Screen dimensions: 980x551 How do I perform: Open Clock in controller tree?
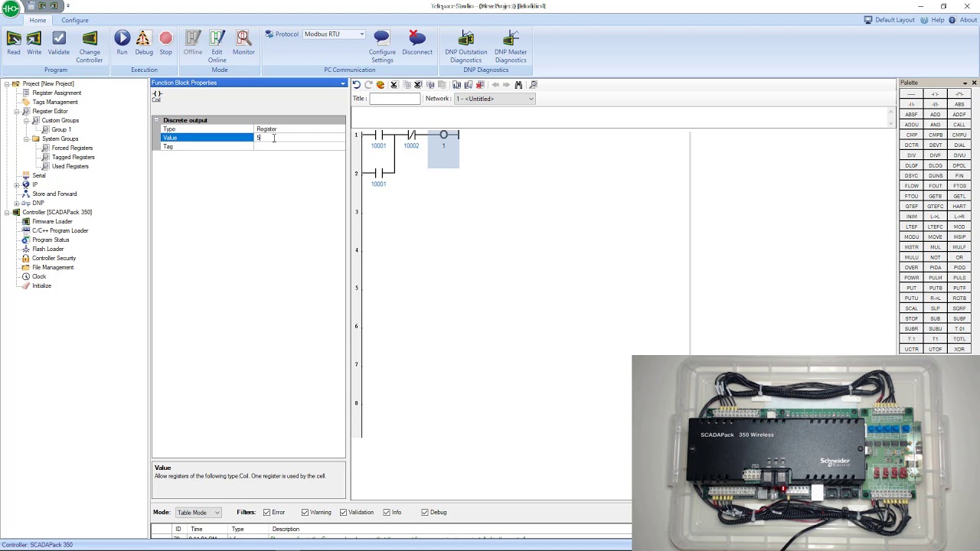coord(39,276)
